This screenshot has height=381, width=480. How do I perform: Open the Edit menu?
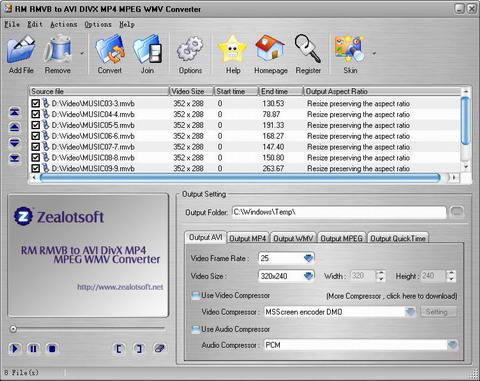35,24
